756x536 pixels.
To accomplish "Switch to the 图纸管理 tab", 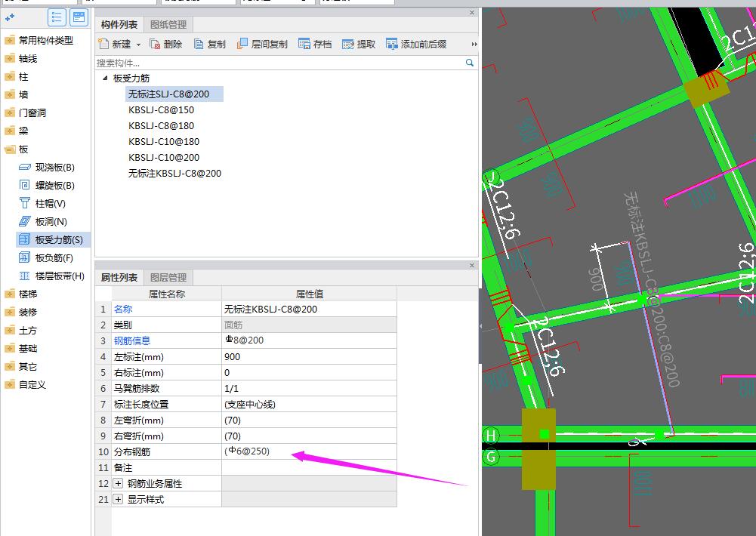I will coord(168,25).
